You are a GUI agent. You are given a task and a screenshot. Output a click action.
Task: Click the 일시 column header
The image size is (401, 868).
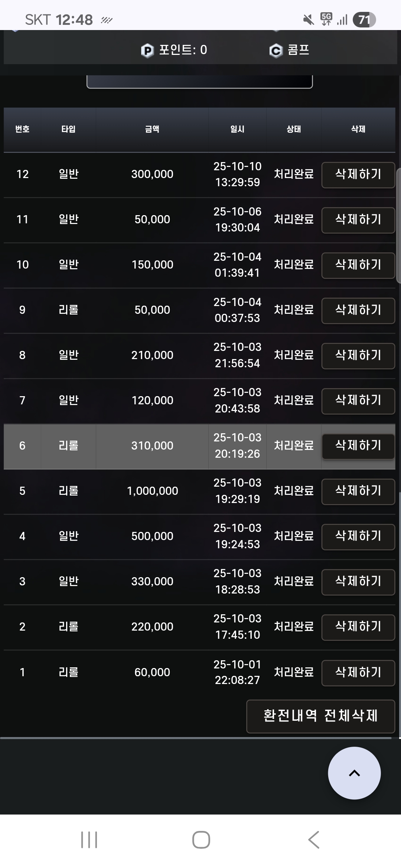pos(237,129)
